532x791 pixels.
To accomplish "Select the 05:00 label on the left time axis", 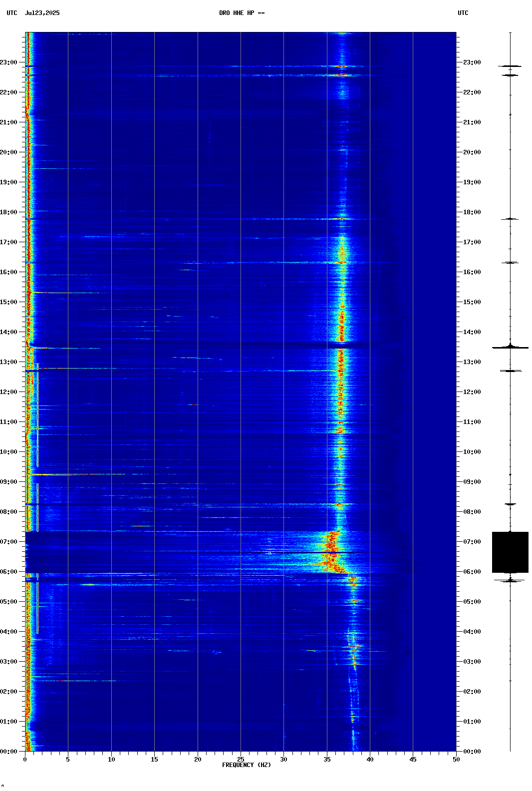I will pos(8,602).
